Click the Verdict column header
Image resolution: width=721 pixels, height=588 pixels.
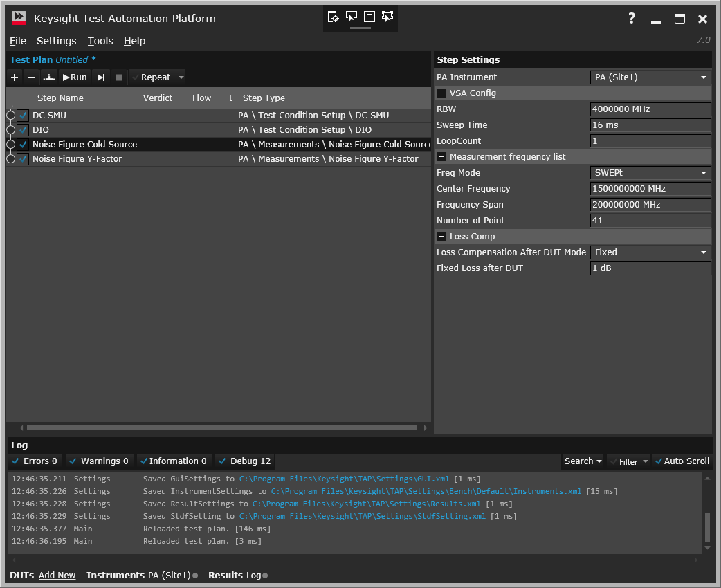[158, 98]
